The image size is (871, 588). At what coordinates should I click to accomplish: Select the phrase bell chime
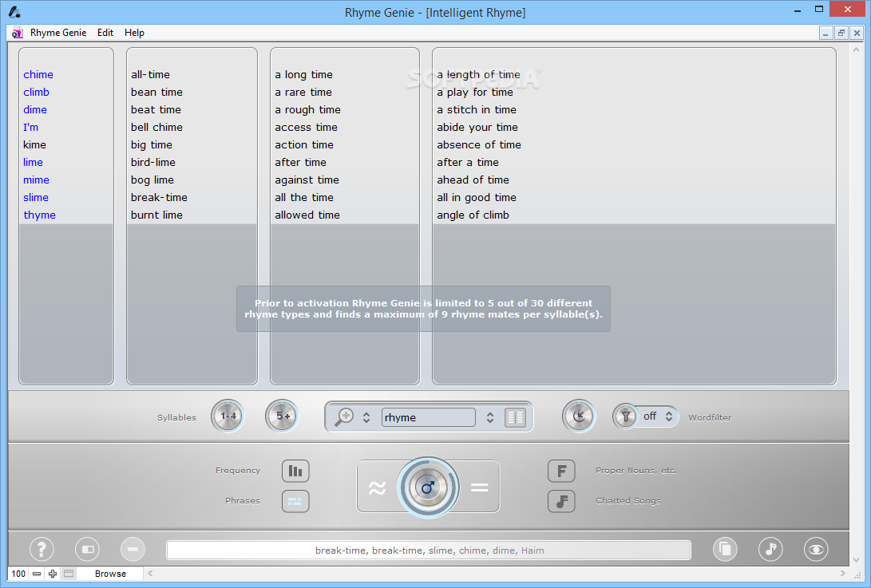[156, 127]
